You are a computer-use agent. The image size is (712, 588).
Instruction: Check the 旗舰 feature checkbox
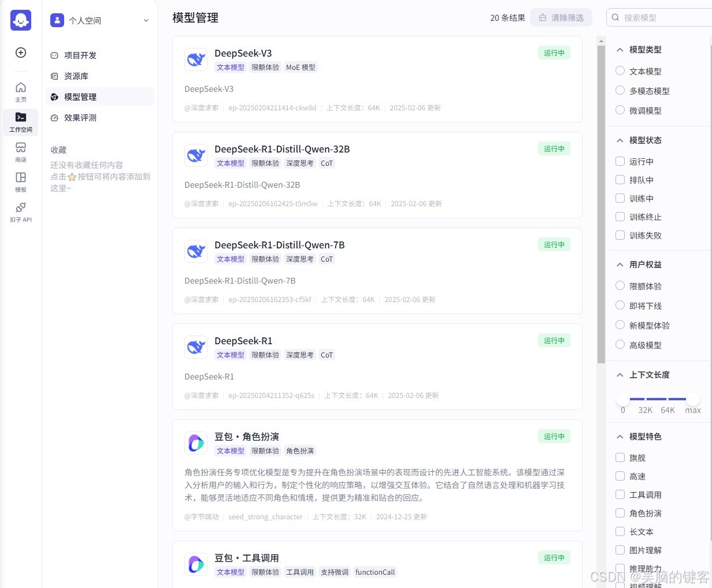pos(620,457)
